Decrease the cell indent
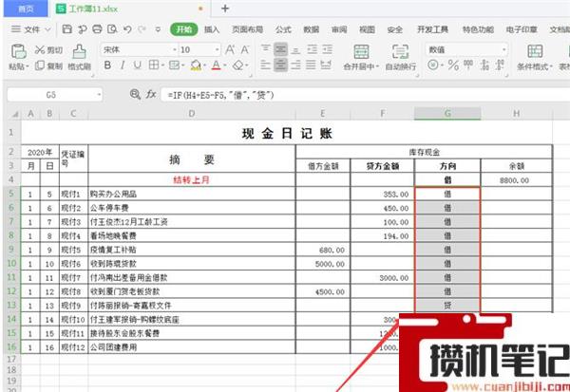Screen dimensions: 570x392 tap(312, 49)
